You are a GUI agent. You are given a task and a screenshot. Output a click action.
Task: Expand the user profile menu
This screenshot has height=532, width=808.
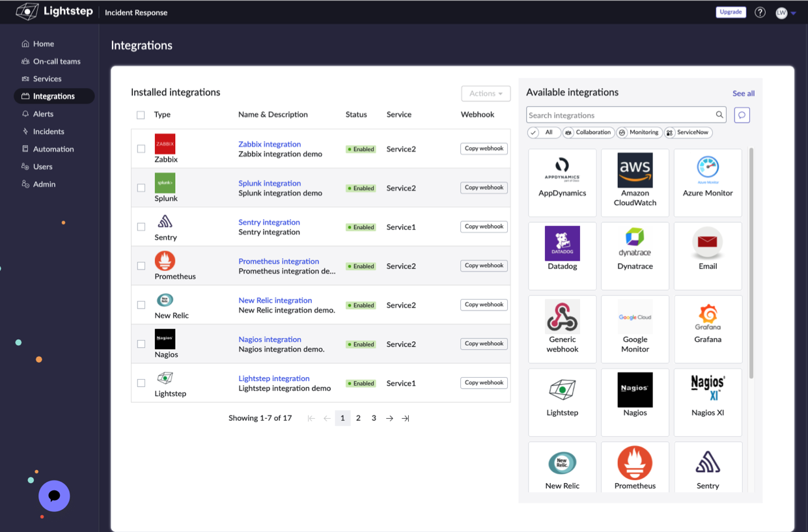point(785,13)
